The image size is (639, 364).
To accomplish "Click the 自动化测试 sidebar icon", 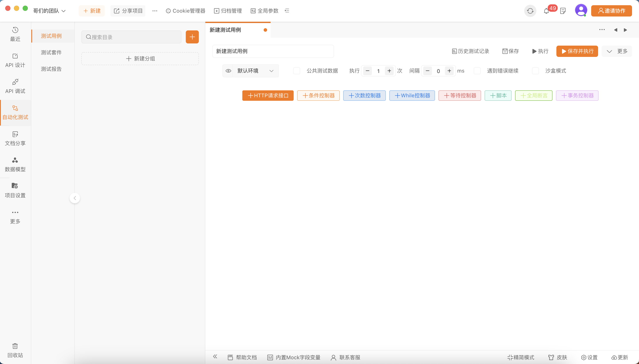I will [x=15, y=112].
